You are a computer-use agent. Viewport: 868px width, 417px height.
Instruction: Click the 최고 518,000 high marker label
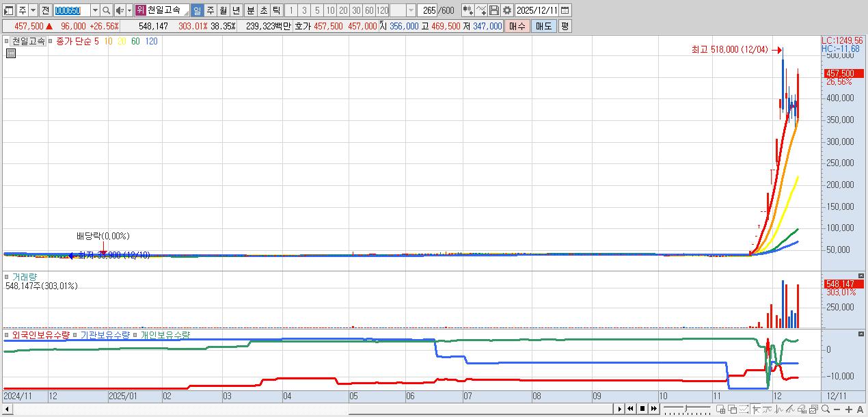[730, 50]
